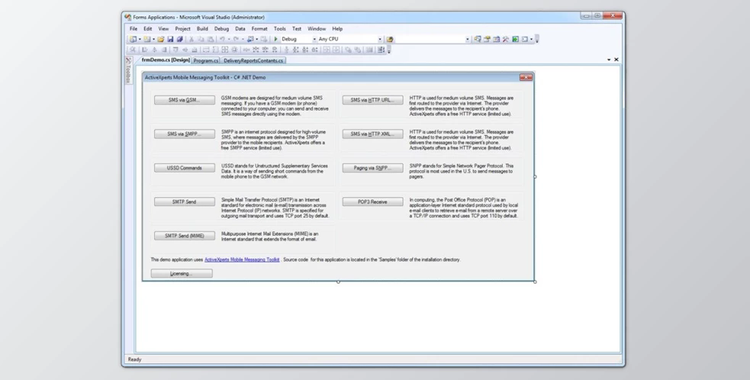Image resolution: width=750 pixels, height=380 pixels.
Task: Click the Cut scissors icon
Action: click(191, 39)
